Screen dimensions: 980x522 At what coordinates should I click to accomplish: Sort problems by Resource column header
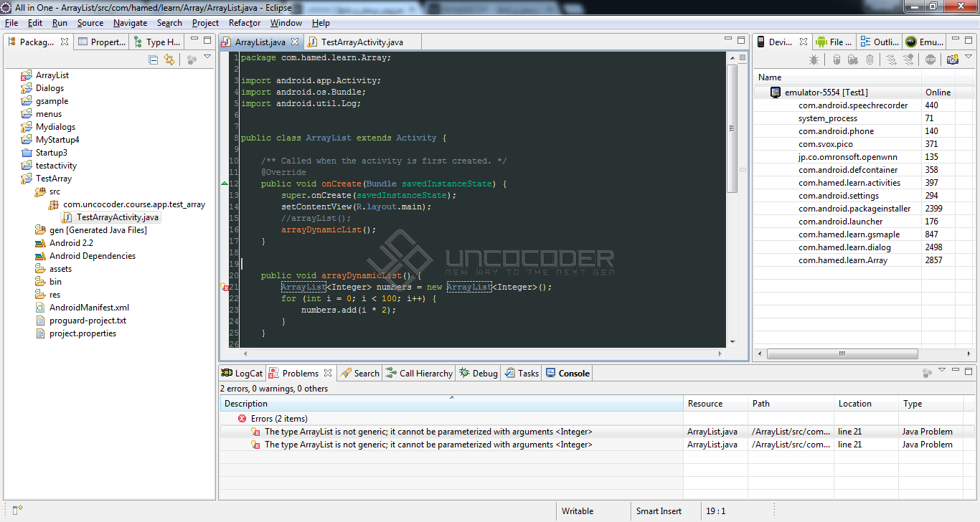click(716, 404)
